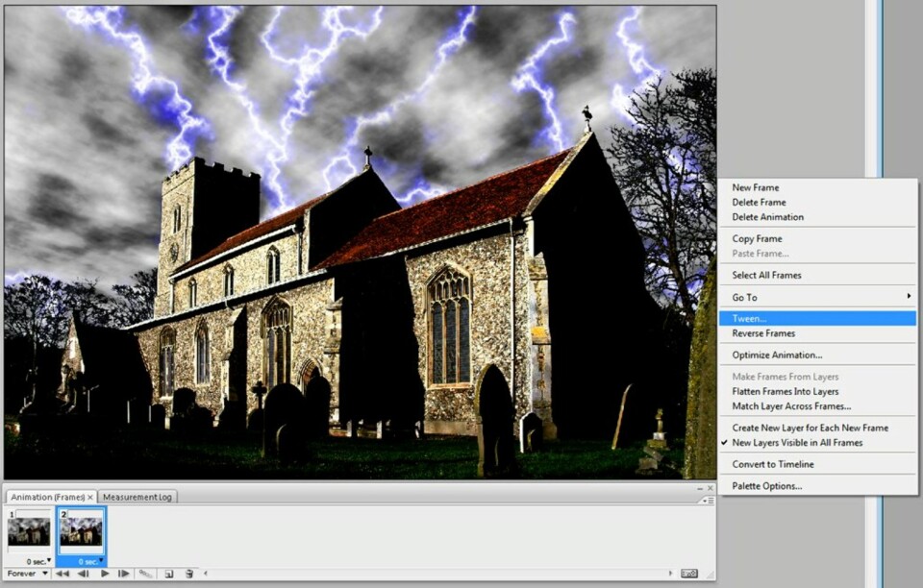Advance to the next animation frame
The width and height of the screenshot is (923, 588).
(124, 574)
